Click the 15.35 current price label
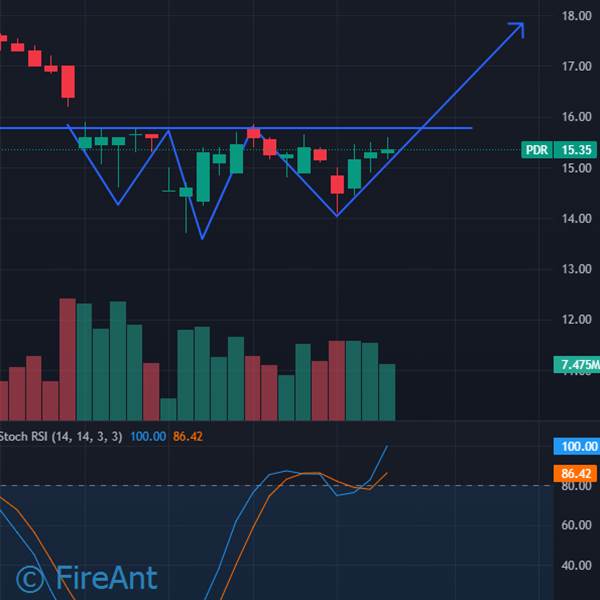This screenshot has height=600, width=600. point(576,150)
